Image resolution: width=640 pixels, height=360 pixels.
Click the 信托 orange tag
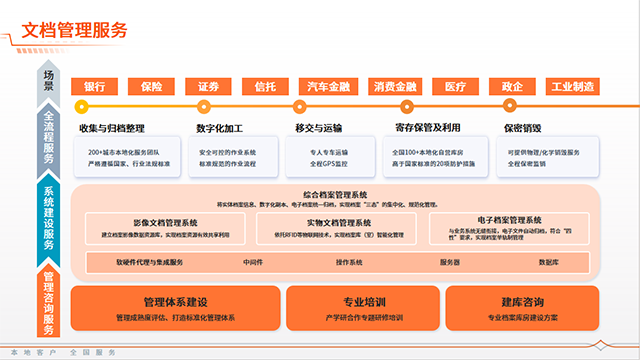tap(265, 87)
